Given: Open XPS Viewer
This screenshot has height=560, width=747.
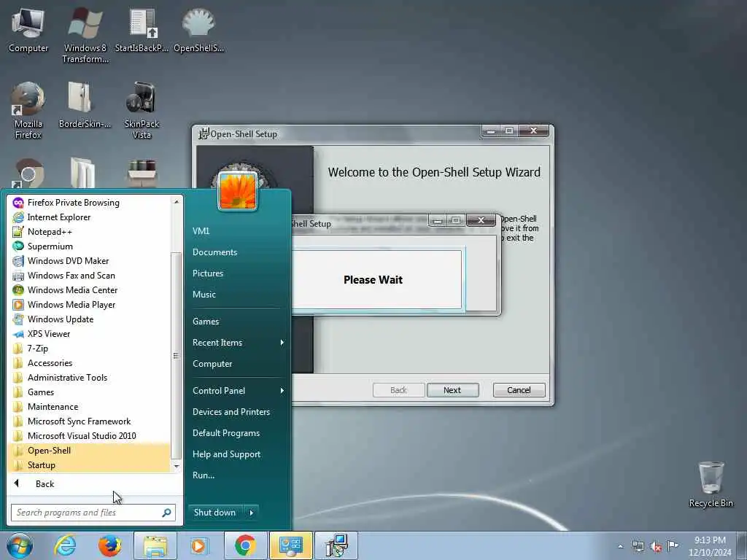Looking at the screenshot, I should pyautogui.click(x=89, y=334).
